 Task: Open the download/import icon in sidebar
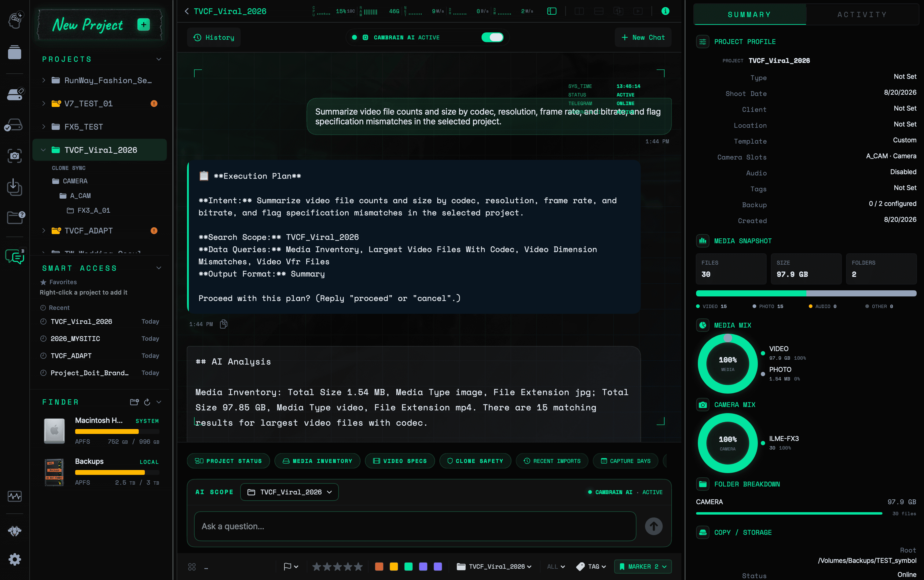point(15,187)
